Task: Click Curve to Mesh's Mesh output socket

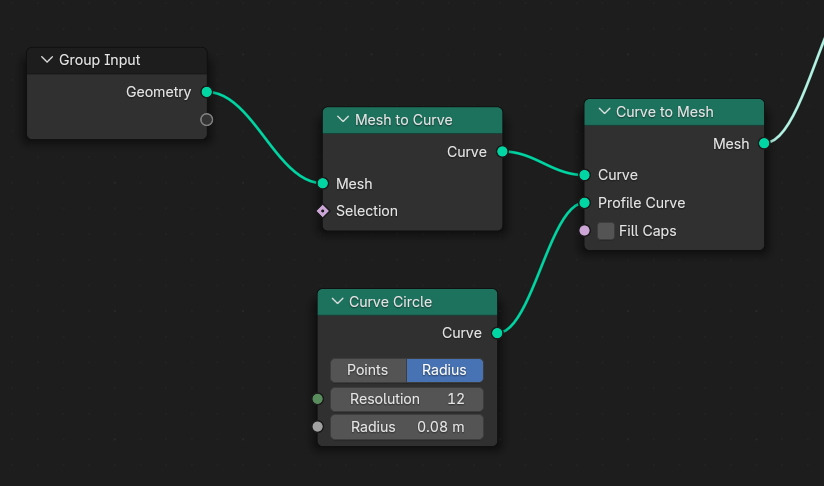Action: (764, 143)
